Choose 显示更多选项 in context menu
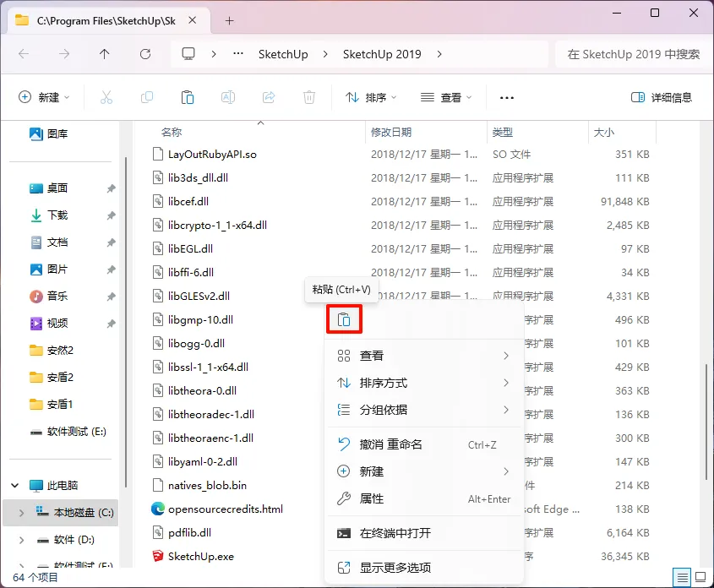This screenshot has width=714, height=588. 424,568
